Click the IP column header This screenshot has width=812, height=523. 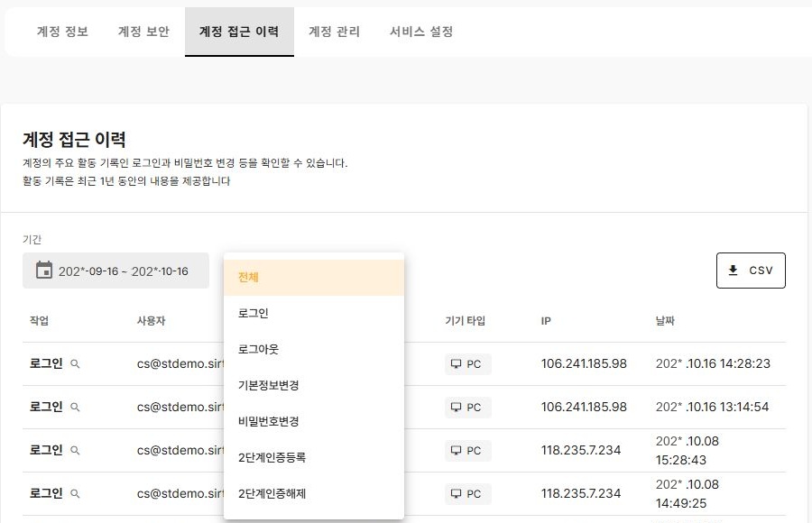click(x=546, y=321)
